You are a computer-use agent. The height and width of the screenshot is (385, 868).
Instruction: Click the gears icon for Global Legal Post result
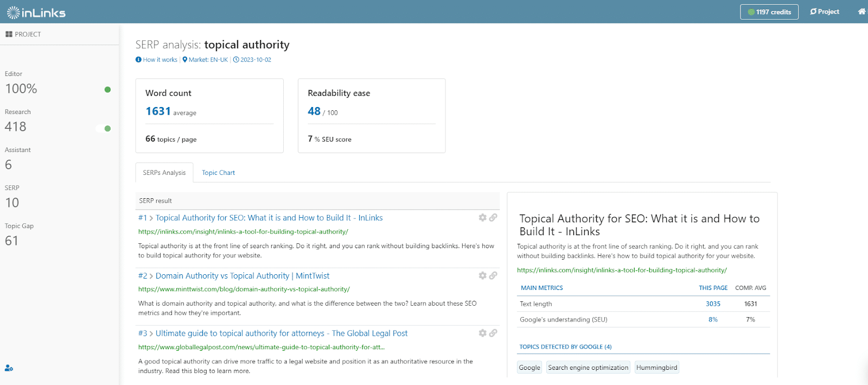coord(483,333)
